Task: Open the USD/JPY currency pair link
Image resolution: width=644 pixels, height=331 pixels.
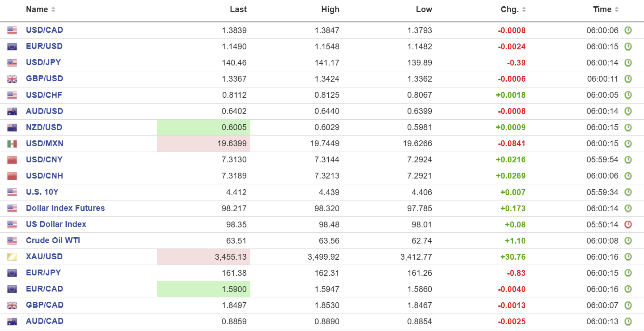Action: [43, 62]
